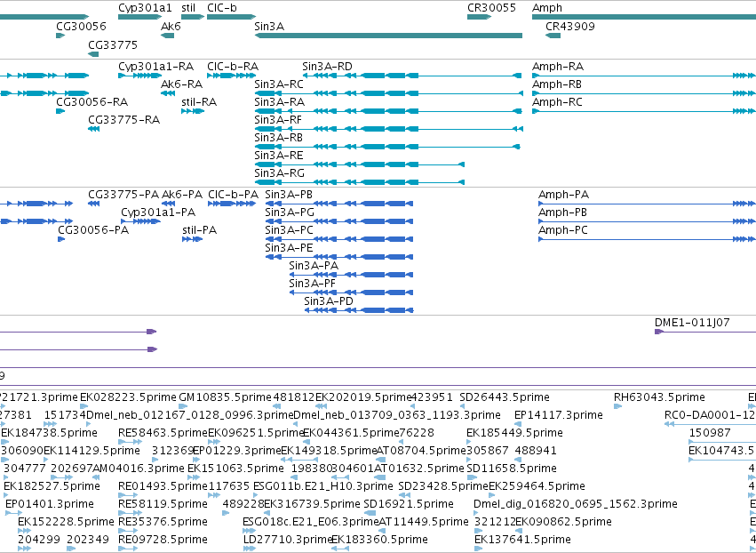Screen dimensions: 756x553
Task: Select the stil-PA protein label
Action: [x=200, y=230]
